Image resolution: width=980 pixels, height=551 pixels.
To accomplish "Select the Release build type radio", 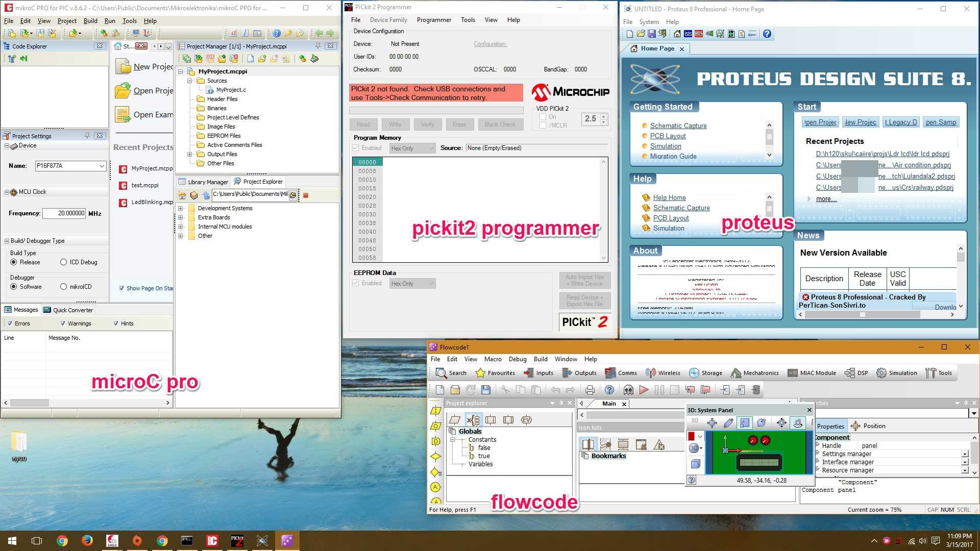I will (x=14, y=262).
